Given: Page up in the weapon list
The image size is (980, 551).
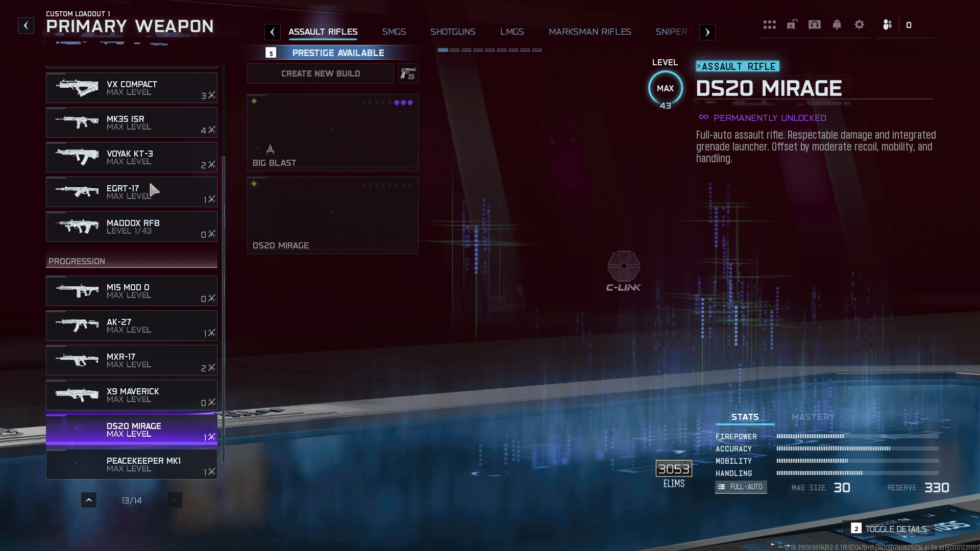Looking at the screenshot, I should (89, 500).
